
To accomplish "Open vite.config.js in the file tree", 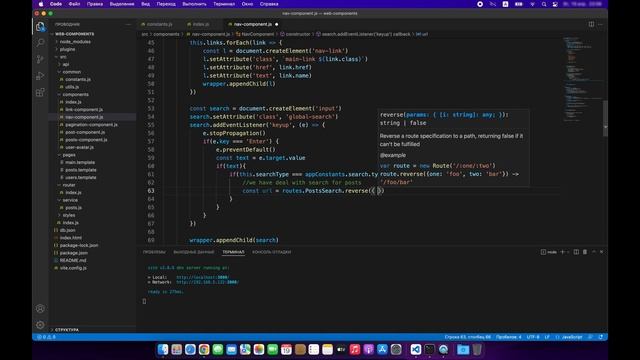I will (x=73, y=268).
